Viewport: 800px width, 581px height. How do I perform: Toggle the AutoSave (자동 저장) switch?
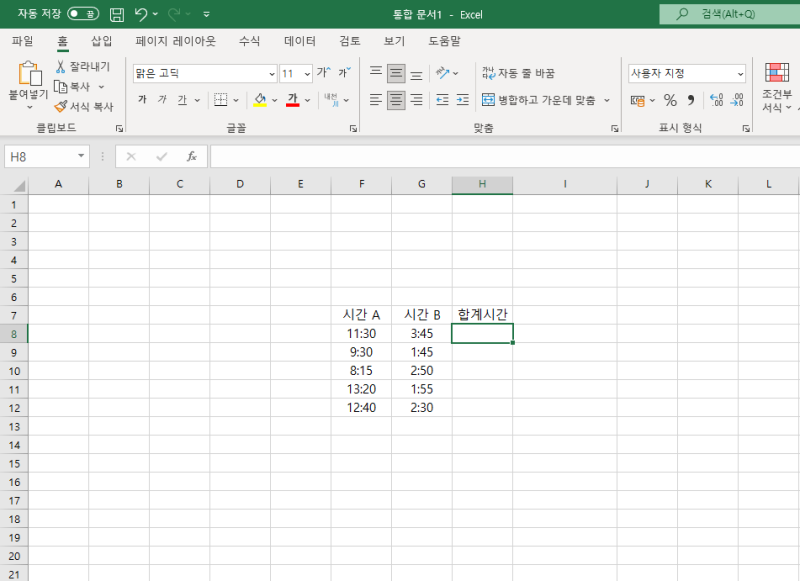pos(83,14)
